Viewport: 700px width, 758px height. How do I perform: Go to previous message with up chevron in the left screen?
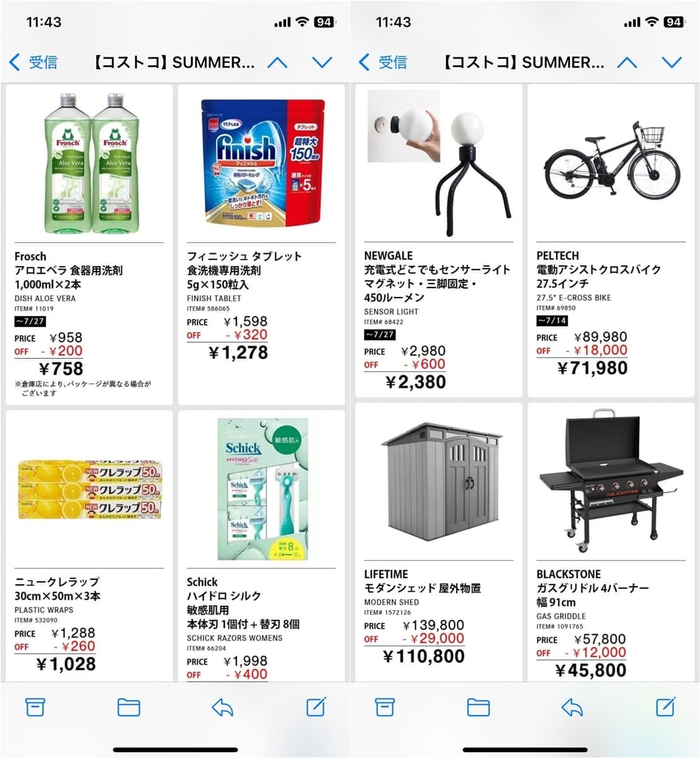[x=277, y=63]
